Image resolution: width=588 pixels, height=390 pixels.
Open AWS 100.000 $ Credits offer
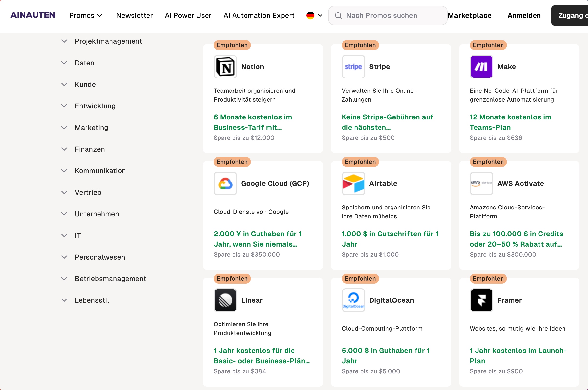tap(516, 239)
